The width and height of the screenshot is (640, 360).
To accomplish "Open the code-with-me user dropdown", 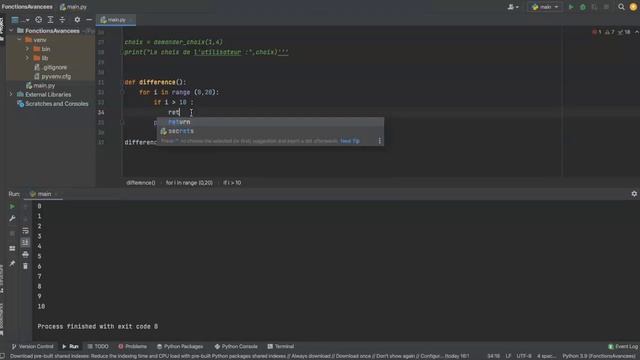I will (x=513, y=7).
